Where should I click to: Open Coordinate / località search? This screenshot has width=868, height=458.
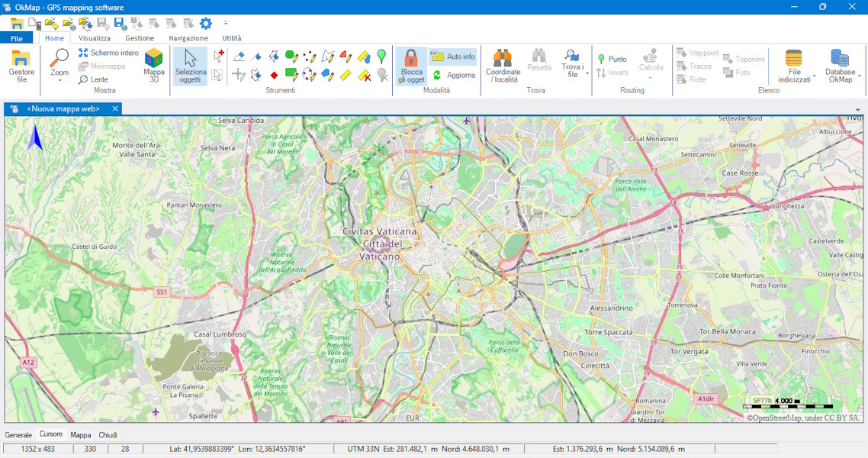pyautogui.click(x=503, y=66)
